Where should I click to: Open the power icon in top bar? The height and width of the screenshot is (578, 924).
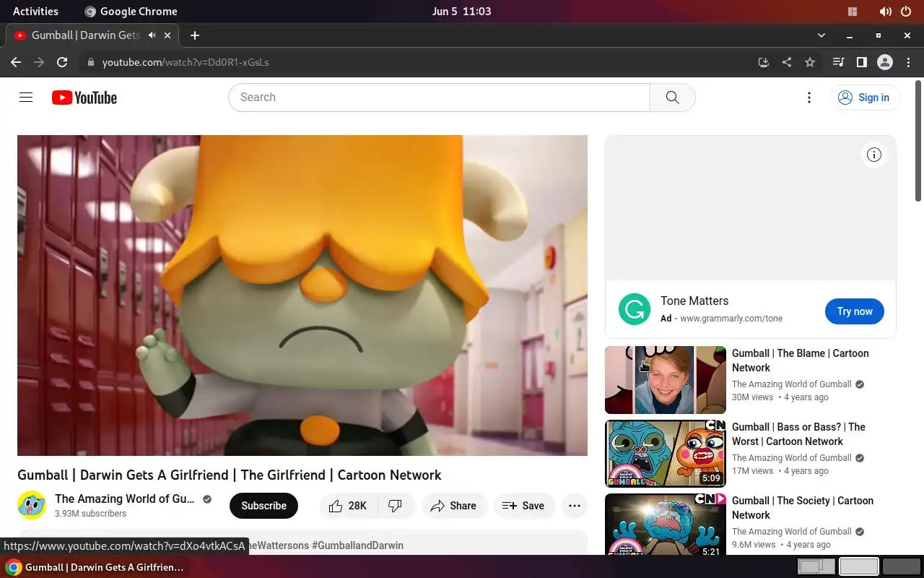point(906,12)
